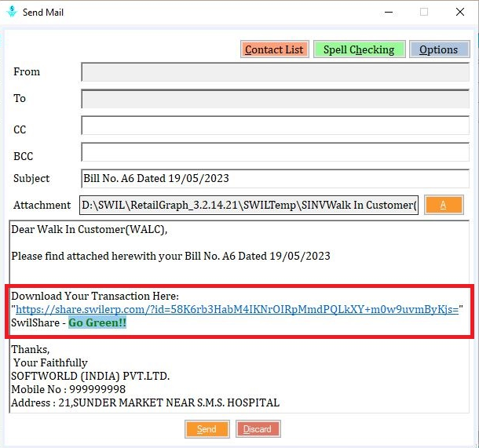
Task: Click the 'Thanks,' line in the body
Action: click(31, 349)
